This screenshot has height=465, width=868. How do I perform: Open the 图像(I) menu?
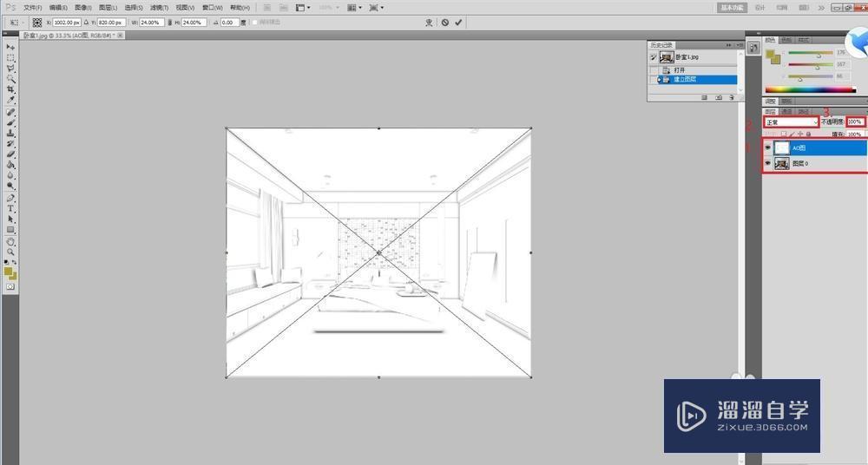(x=83, y=8)
